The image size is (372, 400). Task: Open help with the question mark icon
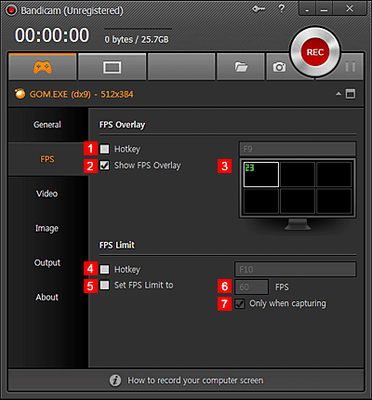[282, 9]
